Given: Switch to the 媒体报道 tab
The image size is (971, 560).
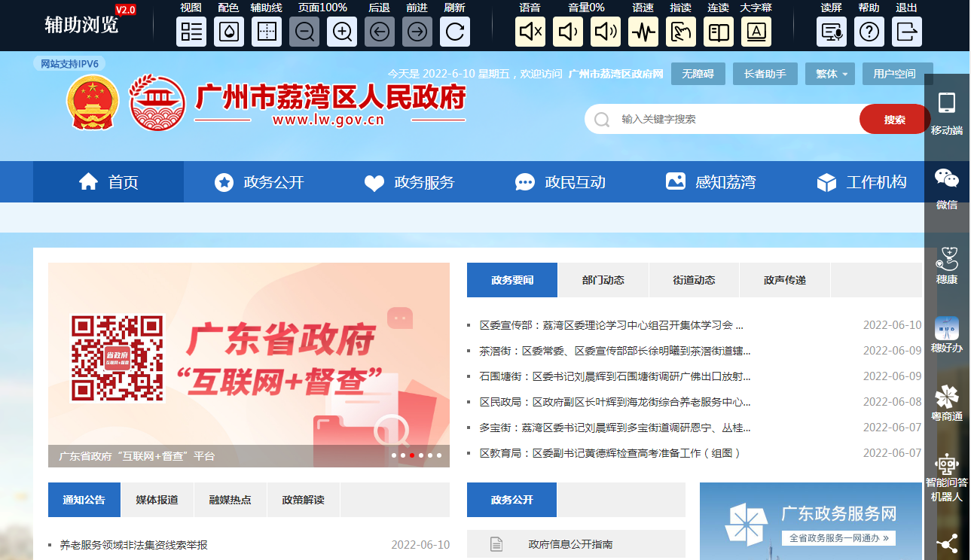Looking at the screenshot, I should (157, 500).
